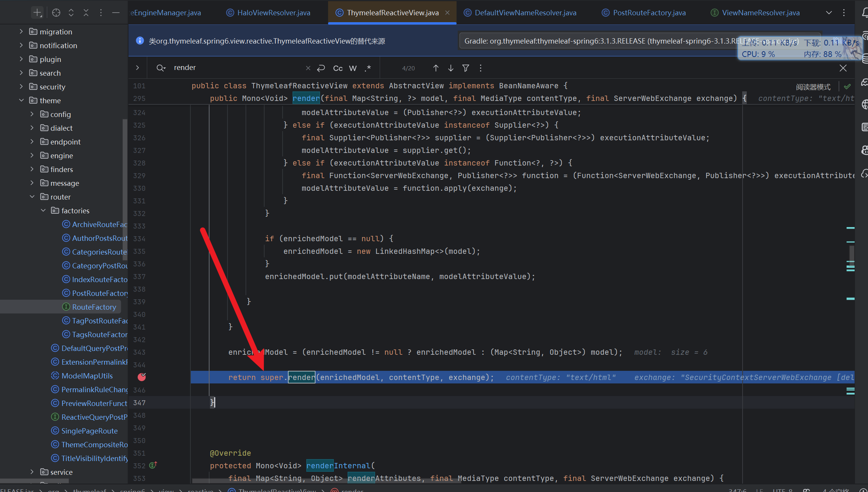868x492 pixels.
Task: Click the Select Opened File target icon
Action: 56,13
